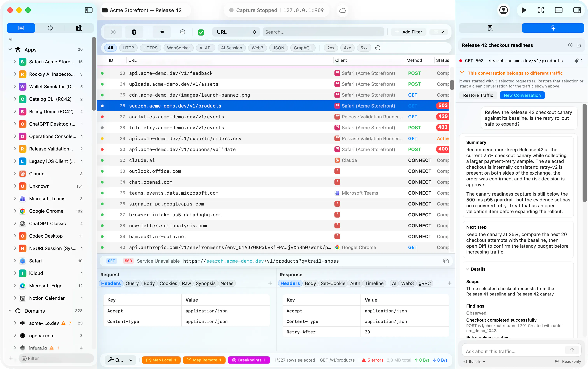The image size is (588, 369).
Task: Click the broadcast waves toolbar icon
Action: coord(162,32)
